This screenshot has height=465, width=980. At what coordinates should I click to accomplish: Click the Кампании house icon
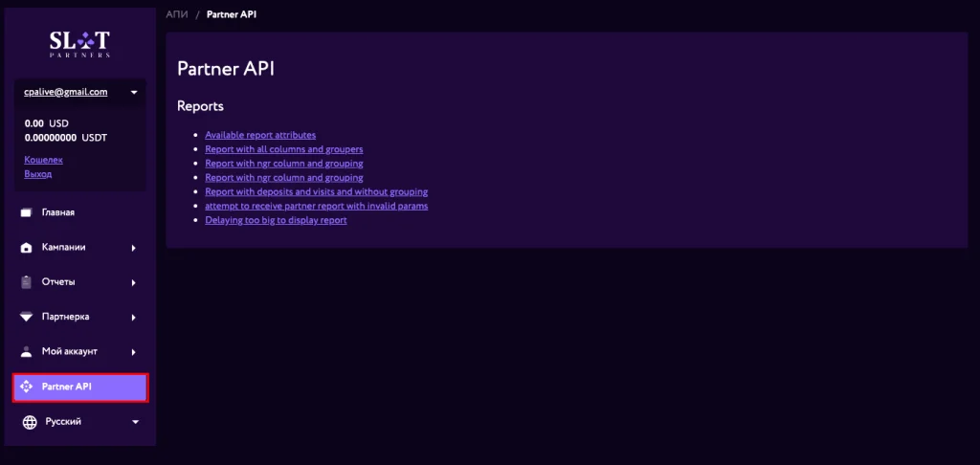click(x=26, y=248)
